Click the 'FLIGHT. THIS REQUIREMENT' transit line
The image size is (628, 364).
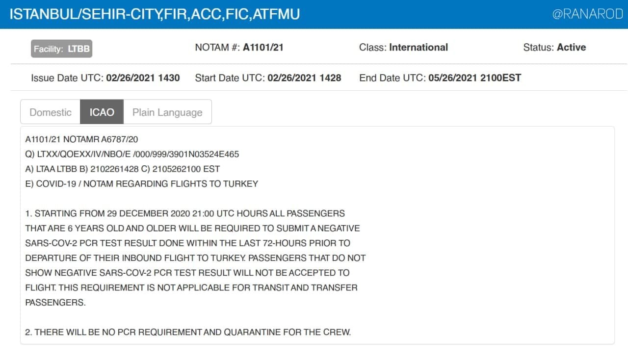click(x=191, y=287)
